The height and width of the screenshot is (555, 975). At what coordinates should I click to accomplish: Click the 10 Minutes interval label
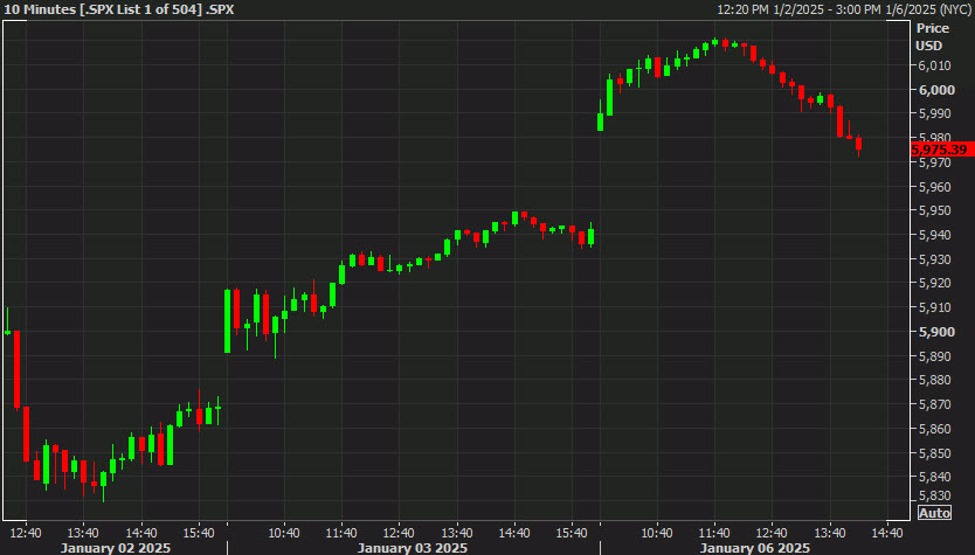pos(38,9)
